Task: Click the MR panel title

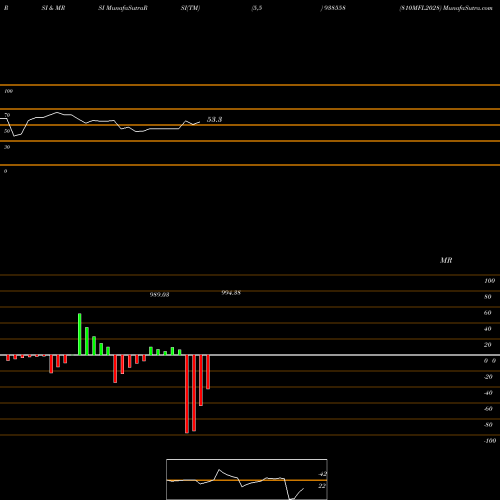Action: point(446,260)
